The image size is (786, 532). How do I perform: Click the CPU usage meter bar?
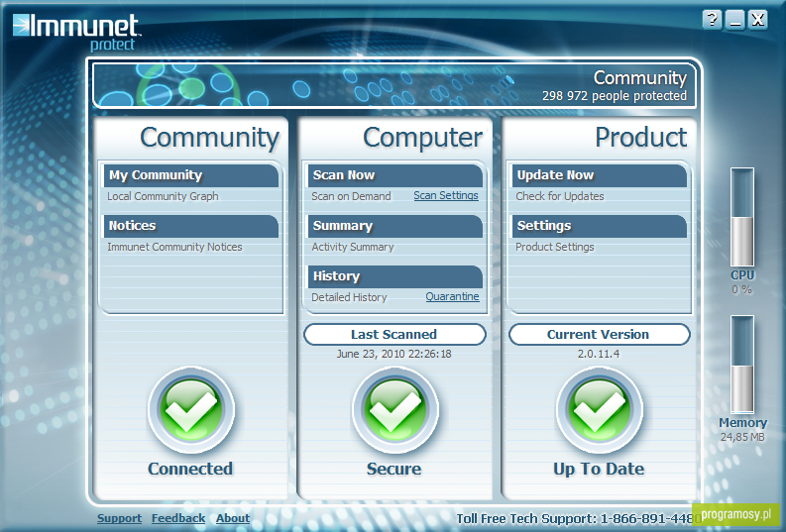741,217
